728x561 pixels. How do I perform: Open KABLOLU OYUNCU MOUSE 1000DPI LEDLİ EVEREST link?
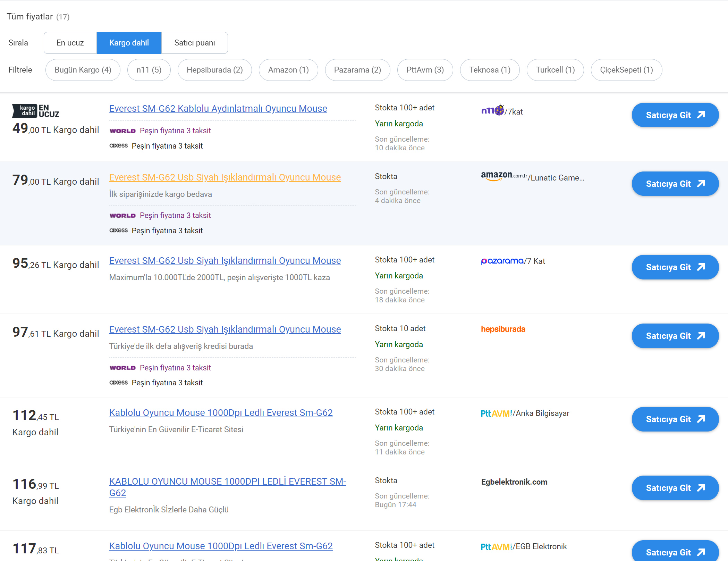point(227,487)
